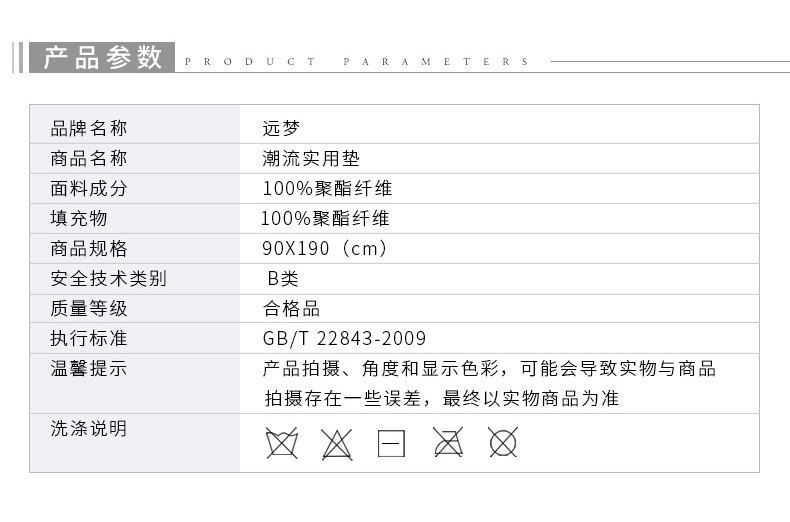Click the do-not-iron symbol
Screen dimensions: 790x522
[447, 442]
